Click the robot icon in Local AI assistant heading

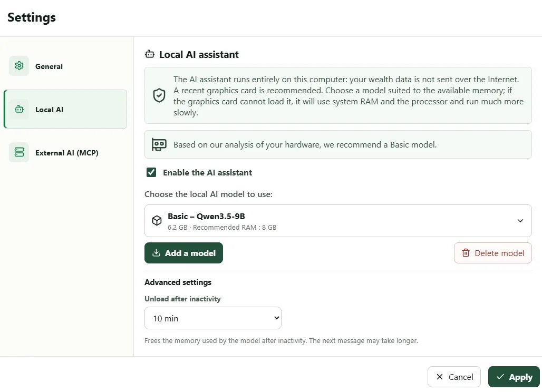click(150, 54)
